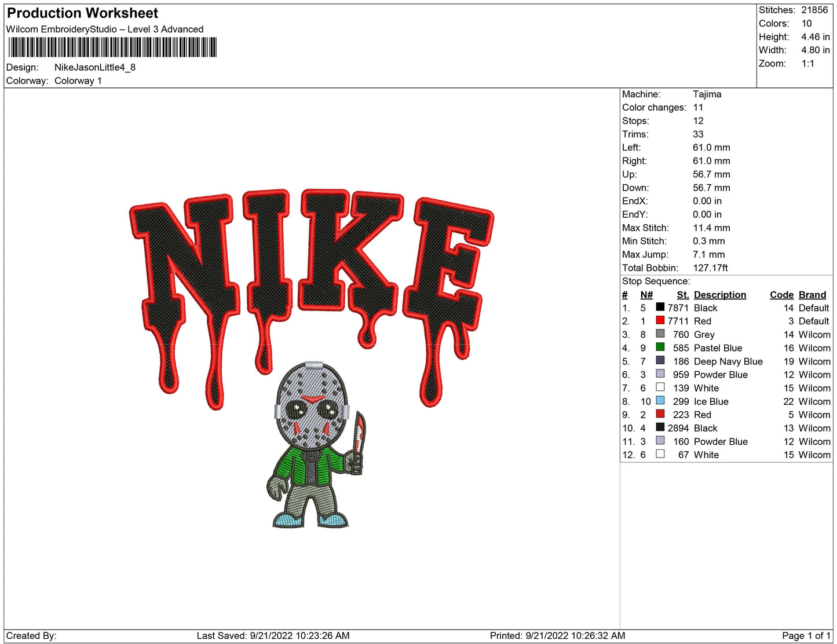Select the Wilcom EmbroideryStudio – Level 3 Advanced line
The width and height of the screenshot is (837, 644).
(x=105, y=29)
